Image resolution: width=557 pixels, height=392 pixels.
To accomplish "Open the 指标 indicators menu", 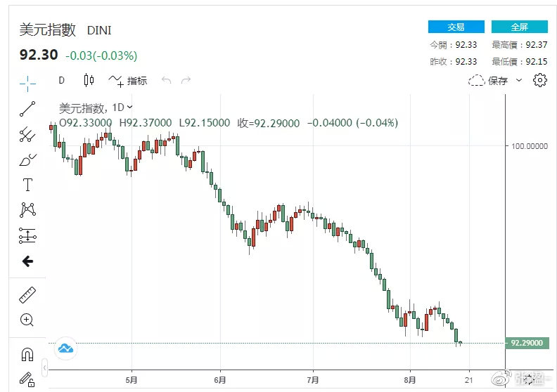I will pyautogui.click(x=128, y=81).
